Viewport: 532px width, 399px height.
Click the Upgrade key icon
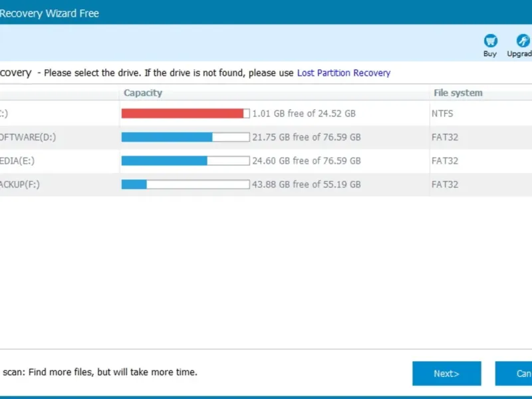coord(522,41)
